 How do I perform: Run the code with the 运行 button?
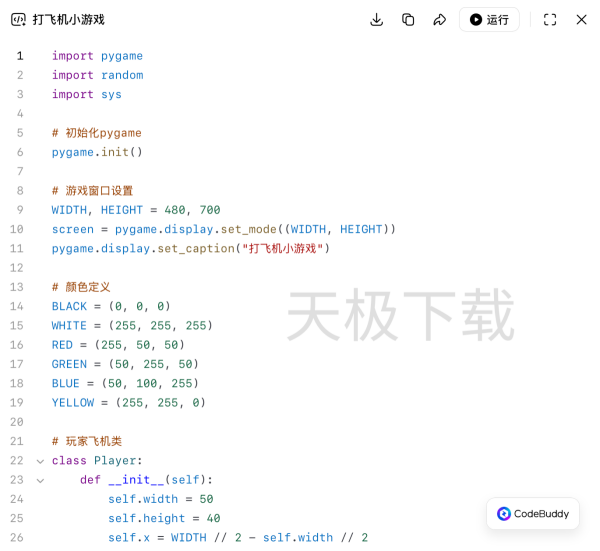489,20
